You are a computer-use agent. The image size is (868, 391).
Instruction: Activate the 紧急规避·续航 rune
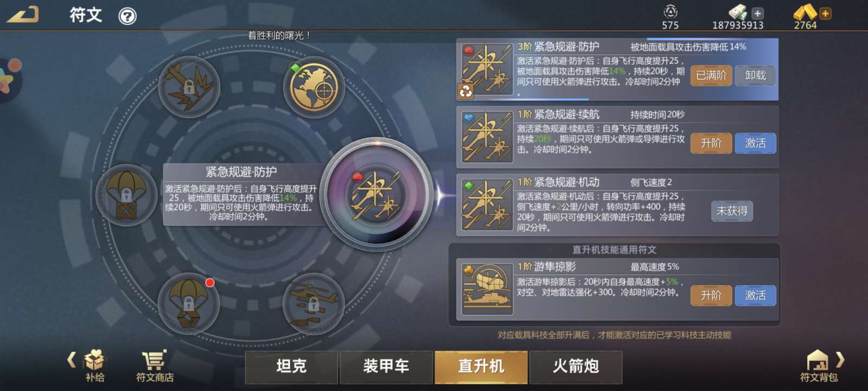755,143
